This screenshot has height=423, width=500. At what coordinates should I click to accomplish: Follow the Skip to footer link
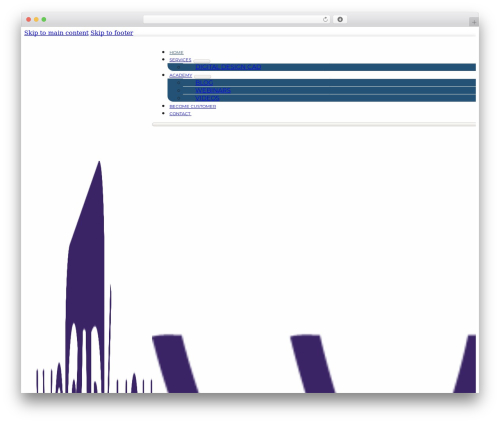tap(112, 33)
